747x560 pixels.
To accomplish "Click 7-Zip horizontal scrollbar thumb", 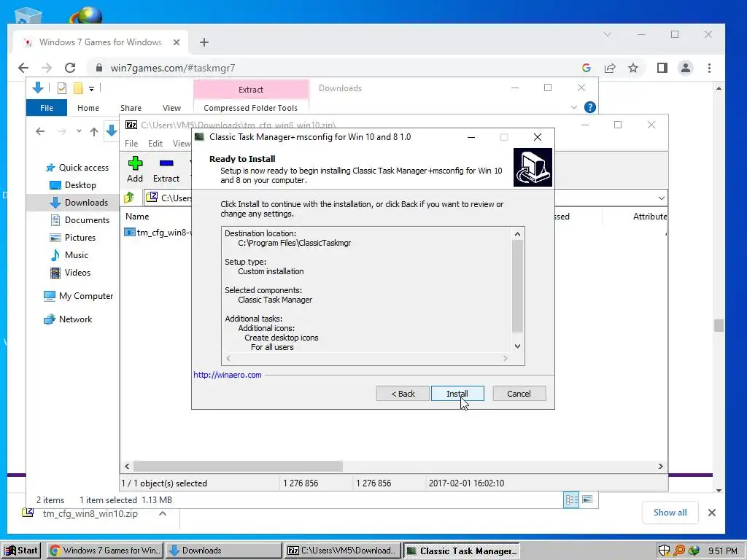I will click(x=238, y=466).
